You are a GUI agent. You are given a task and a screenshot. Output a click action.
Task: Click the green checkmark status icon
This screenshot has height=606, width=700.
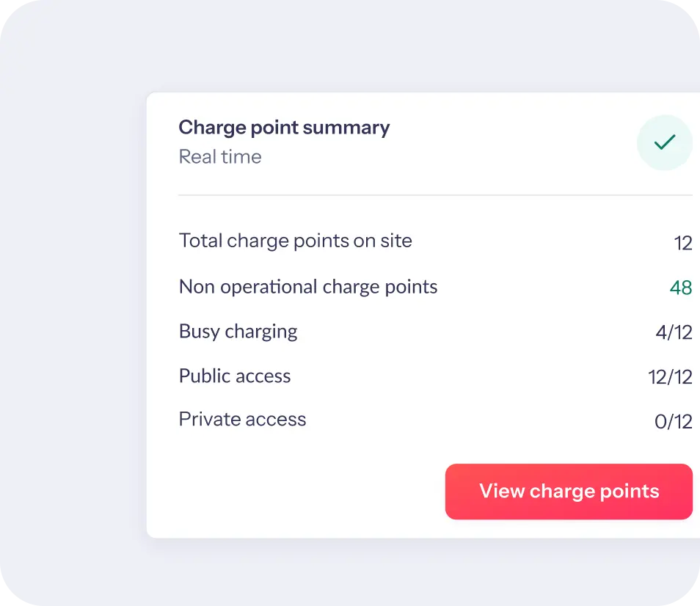point(665,142)
